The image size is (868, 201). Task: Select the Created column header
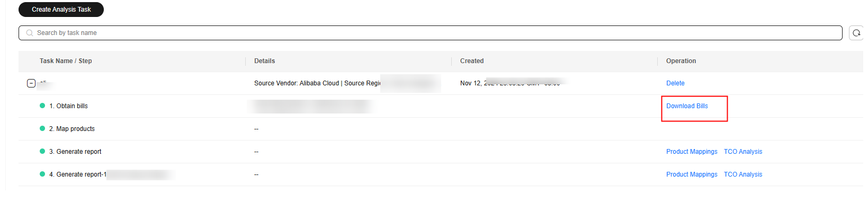click(472, 61)
